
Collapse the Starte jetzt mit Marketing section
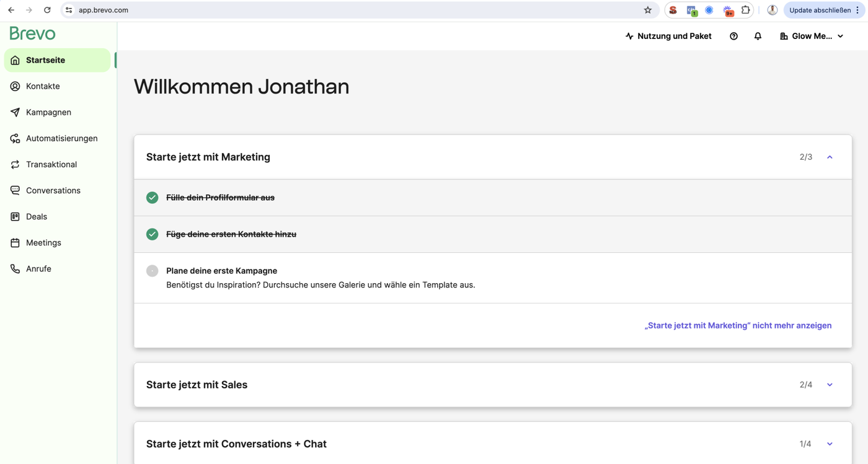click(x=830, y=157)
